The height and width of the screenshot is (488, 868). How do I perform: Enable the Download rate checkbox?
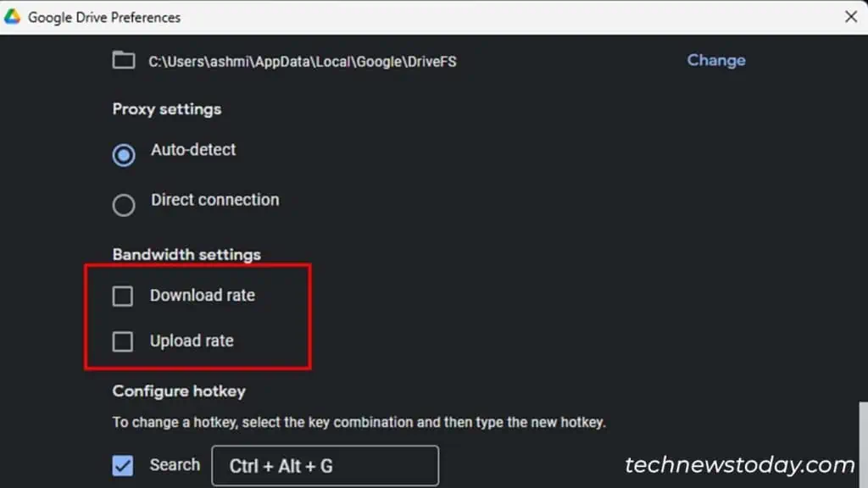point(122,296)
